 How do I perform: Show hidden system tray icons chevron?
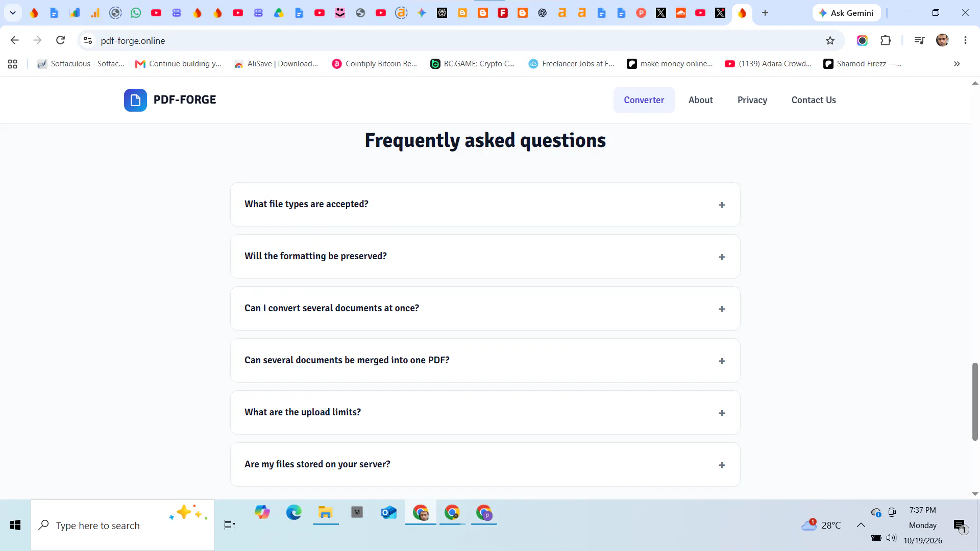point(861,525)
